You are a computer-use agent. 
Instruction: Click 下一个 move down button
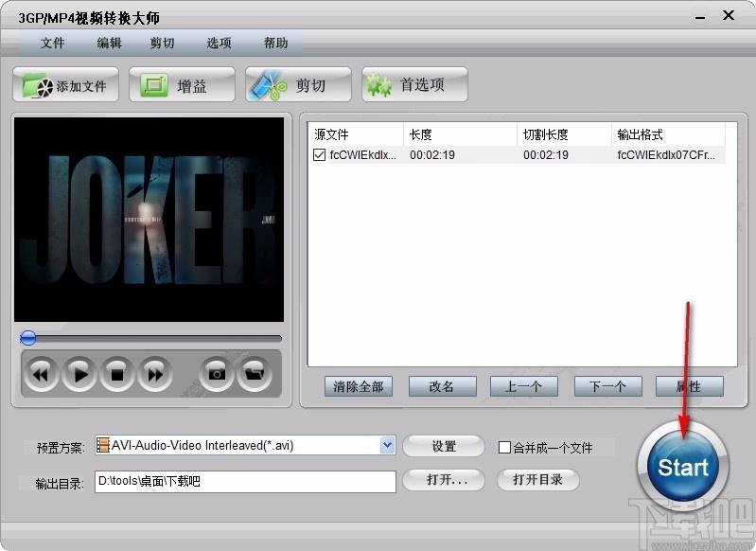608,386
